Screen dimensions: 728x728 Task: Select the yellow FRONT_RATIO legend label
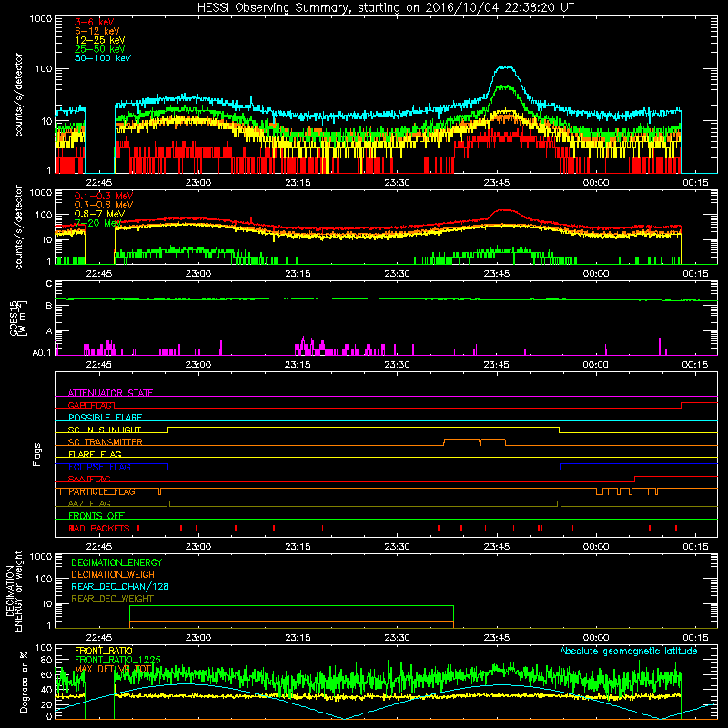(104, 651)
